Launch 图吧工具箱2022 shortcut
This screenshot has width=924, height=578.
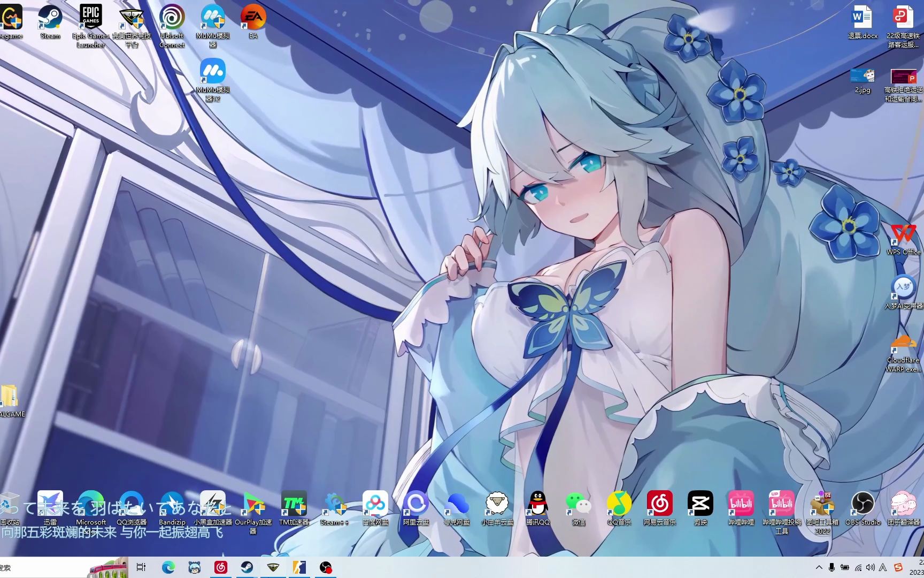click(822, 512)
